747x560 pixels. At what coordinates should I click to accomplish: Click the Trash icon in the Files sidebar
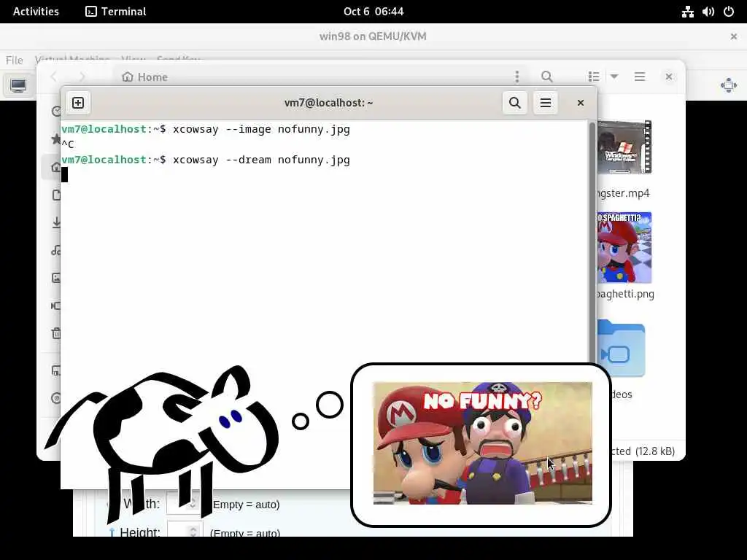56,333
